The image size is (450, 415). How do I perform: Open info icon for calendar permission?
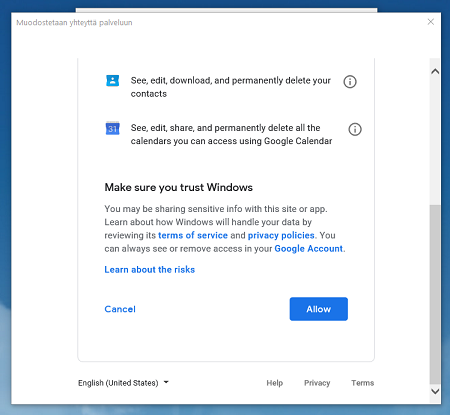pyautogui.click(x=355, y=129)
